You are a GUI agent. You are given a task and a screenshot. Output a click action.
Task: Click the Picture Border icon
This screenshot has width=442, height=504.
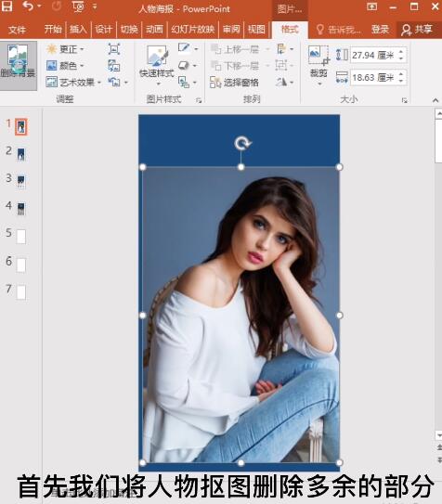click(184, 48)
